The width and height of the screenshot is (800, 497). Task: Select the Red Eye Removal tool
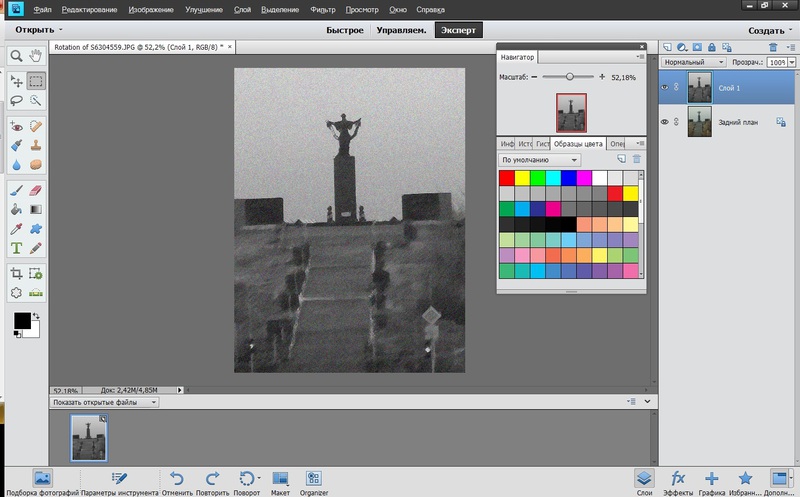click(x=16, y=126)
